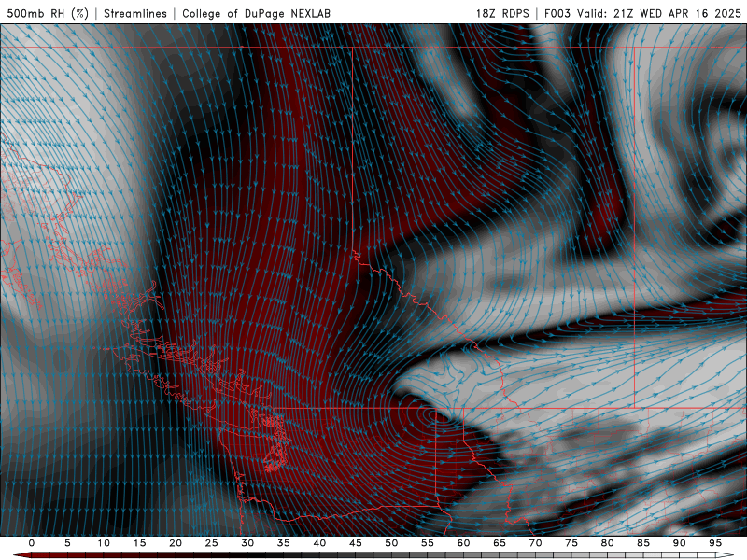Click the colorbar label "10"

pyautogui.click(x=104, y=543)
